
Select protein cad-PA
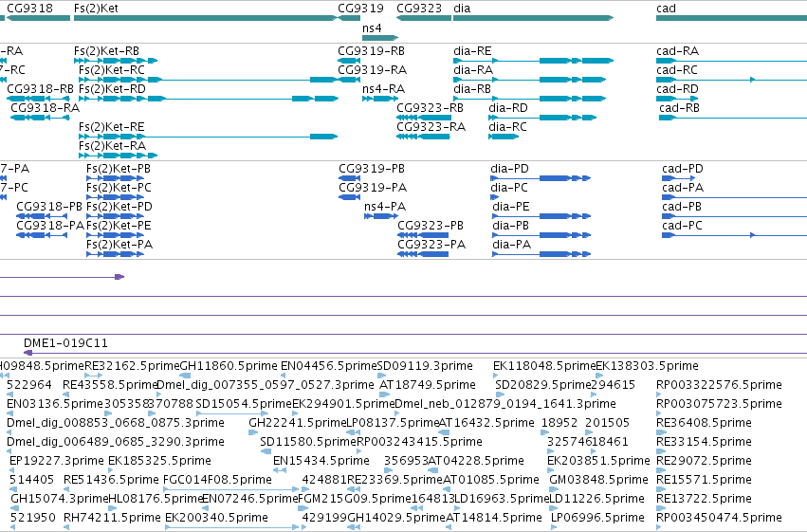(x=683, y=188)
